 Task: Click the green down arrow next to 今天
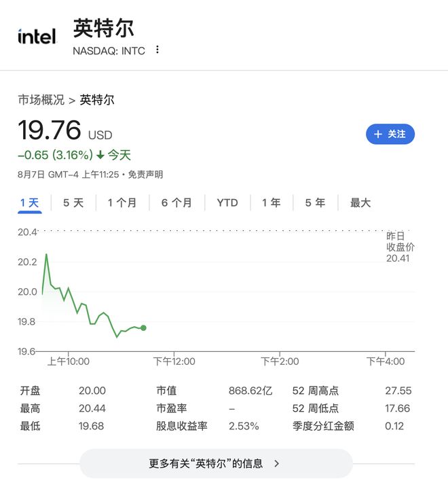coord(100,156)
